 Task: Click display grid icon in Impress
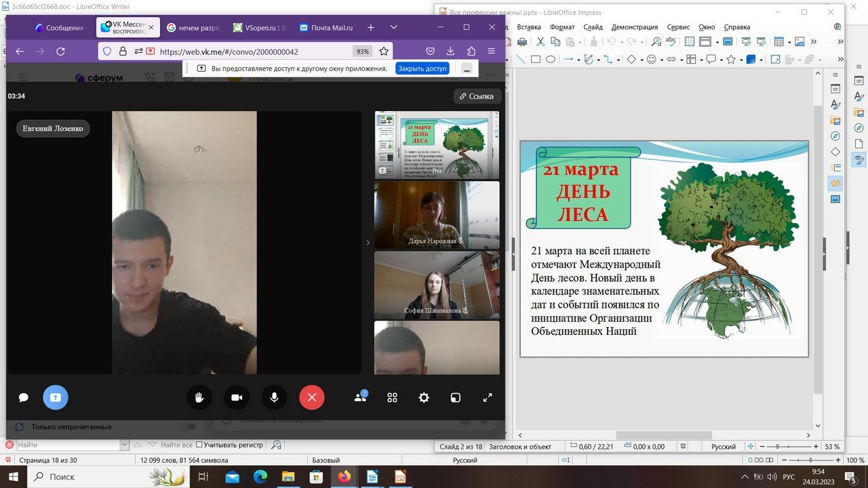click(x=690, y=41)
